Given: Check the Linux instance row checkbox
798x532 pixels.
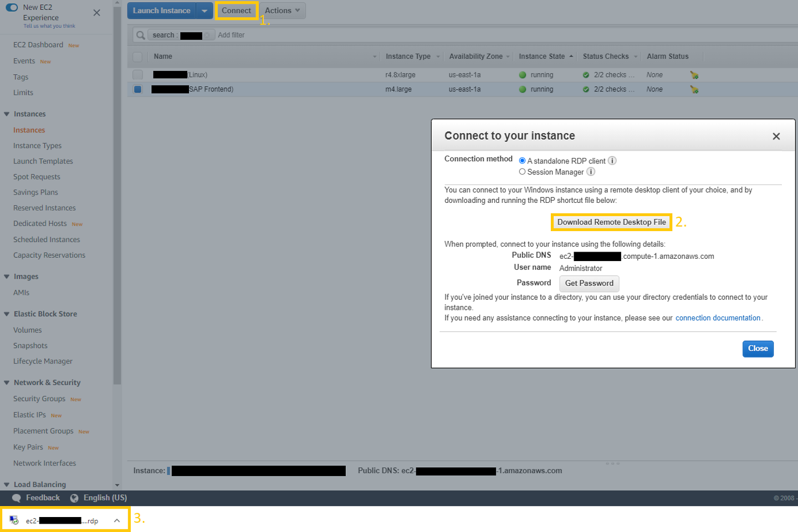Looking at the screenshot, I should coord(137,75).
